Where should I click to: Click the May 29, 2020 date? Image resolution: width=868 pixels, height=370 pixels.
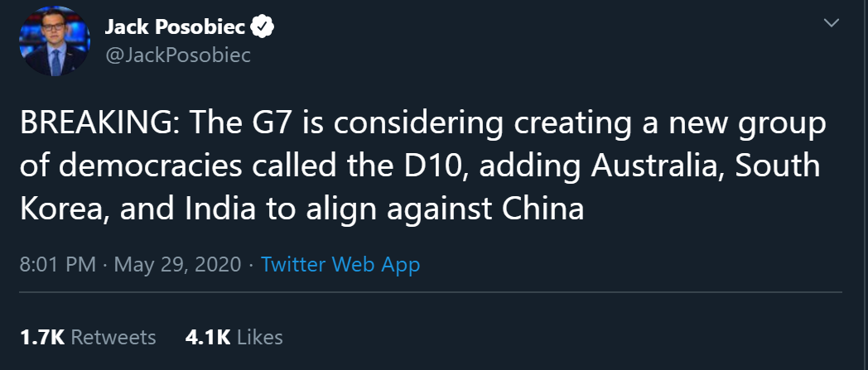point(177,265)
